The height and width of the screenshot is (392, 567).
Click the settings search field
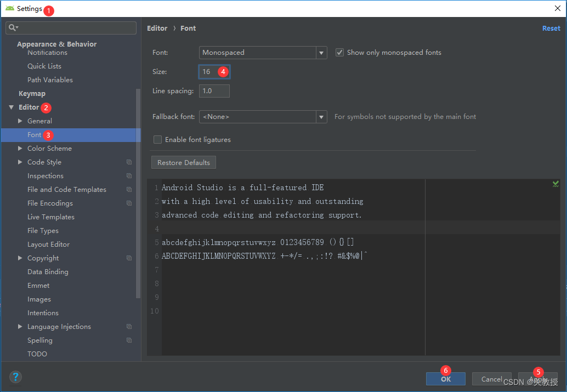71,28
